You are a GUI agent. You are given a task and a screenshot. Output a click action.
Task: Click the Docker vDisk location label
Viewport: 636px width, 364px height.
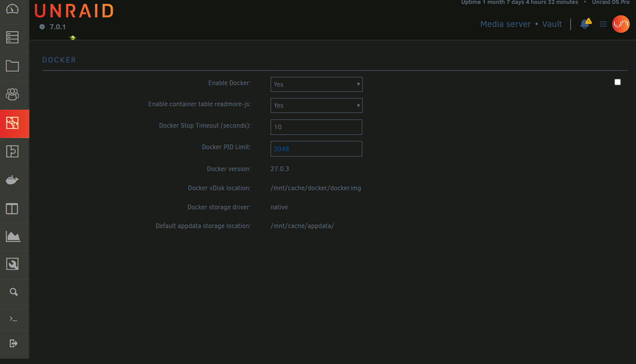tap(219, 188)
